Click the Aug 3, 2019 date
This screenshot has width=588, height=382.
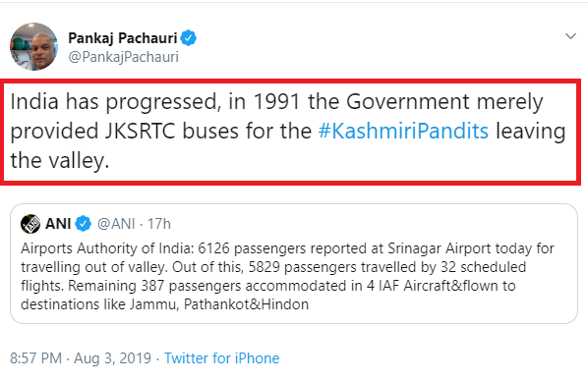(112, 358)
